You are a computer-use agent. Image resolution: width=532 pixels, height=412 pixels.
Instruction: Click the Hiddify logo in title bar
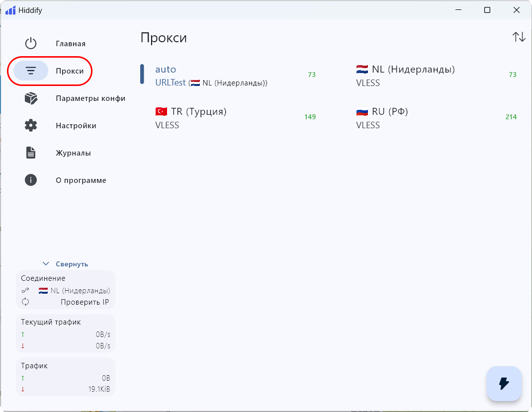(x=10, y=10)
